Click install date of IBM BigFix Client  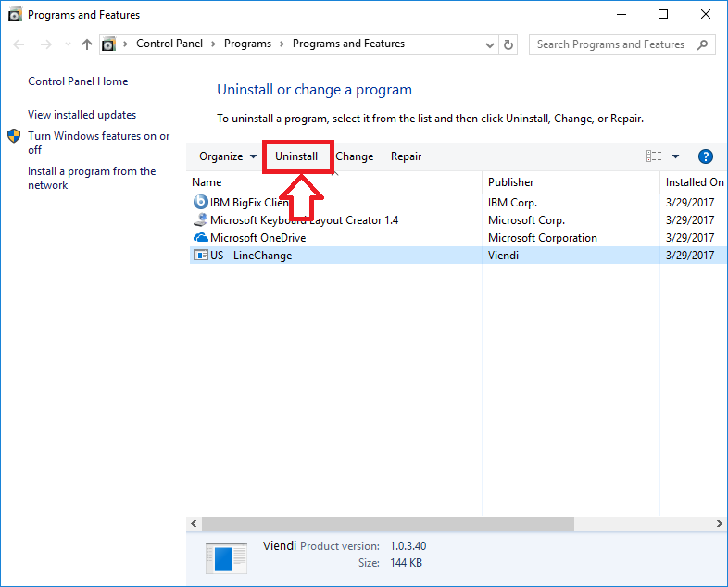(690, 203)
